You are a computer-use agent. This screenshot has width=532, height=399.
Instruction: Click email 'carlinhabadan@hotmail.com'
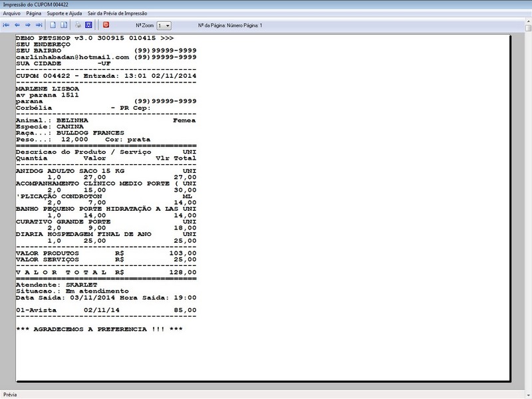coord(72,57)
